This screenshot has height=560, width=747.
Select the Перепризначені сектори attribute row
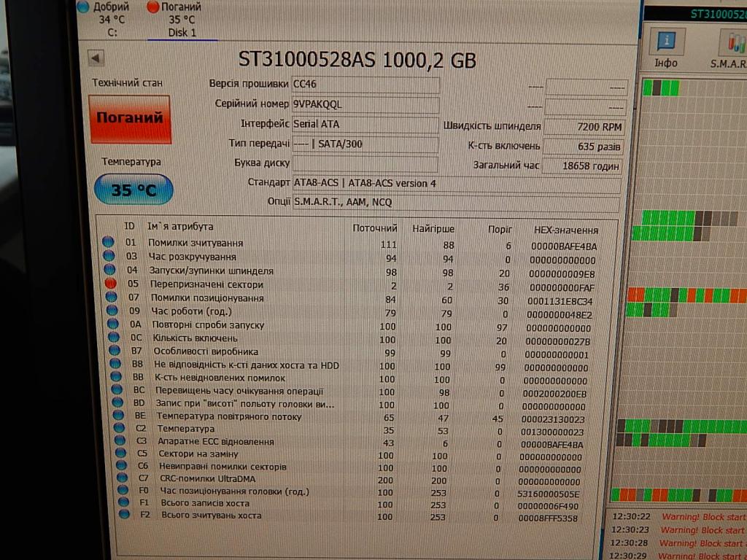pos(206,284)
